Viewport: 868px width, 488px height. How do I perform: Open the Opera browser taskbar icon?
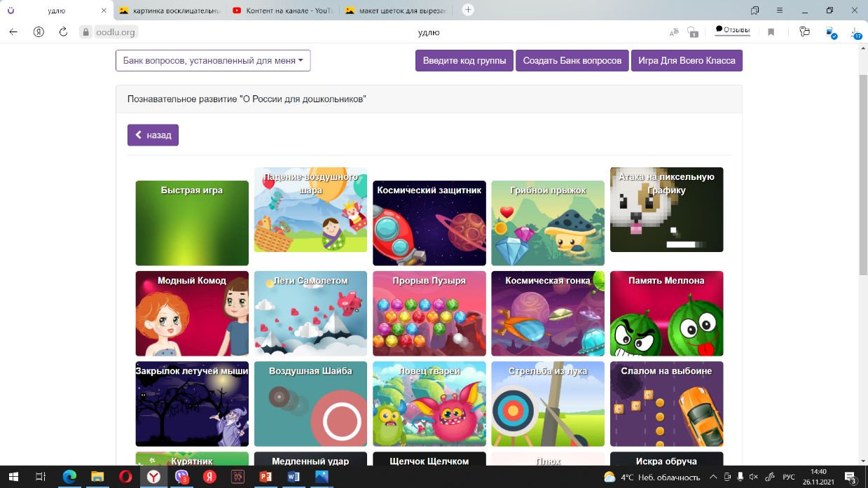[x=125, y=477]
